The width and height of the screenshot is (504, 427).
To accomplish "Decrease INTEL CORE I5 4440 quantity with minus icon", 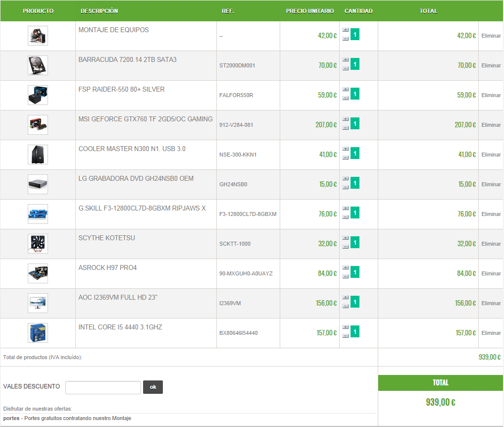I will pos(345,336).
